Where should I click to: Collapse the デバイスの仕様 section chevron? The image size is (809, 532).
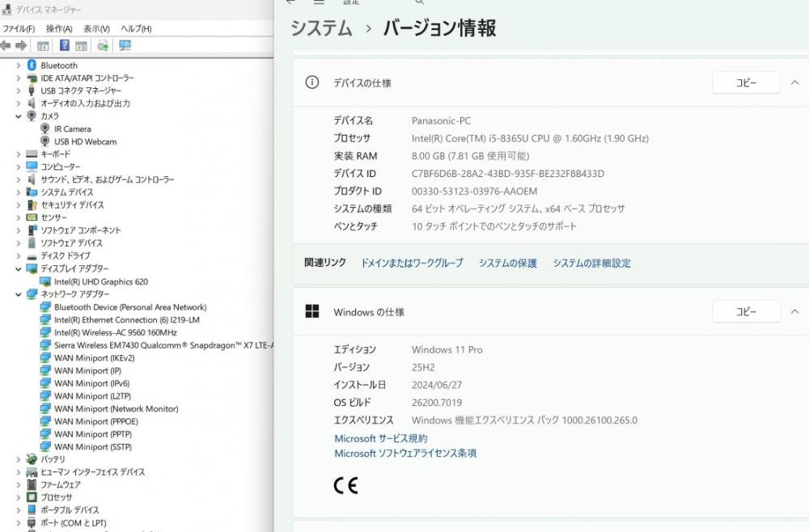pyautogui.click(x=794, y=82)
